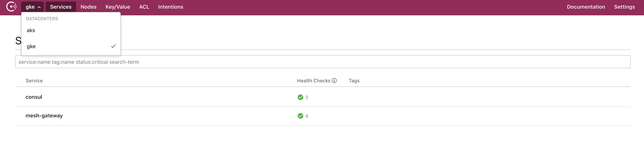Collapse the datacenter selector dropdown
Viewport: 644px width, 155px height.
click(x=32, y=7)
